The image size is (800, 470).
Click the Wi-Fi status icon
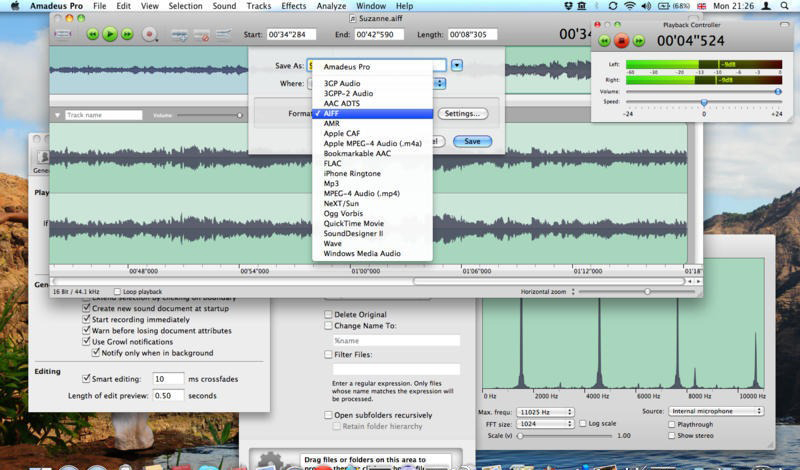point(629,6)
